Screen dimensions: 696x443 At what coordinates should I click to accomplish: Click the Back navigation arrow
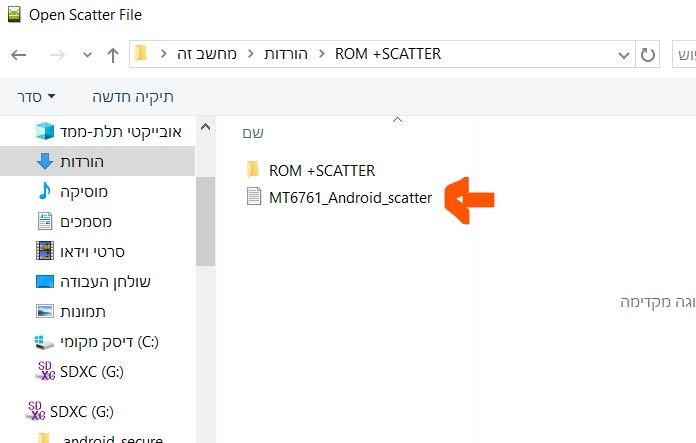click(x=19, y=55)
